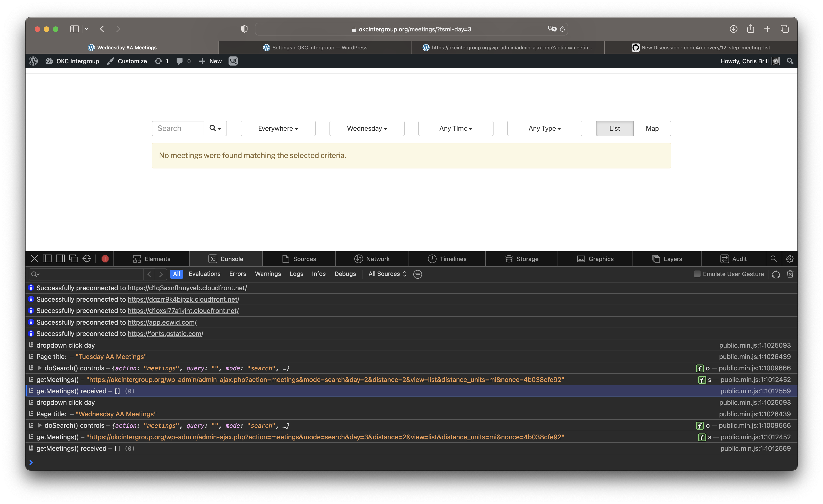The height and width of the screenshot is (504, 823).
Task: Filter console by Errors
Action: pos(237,274)
